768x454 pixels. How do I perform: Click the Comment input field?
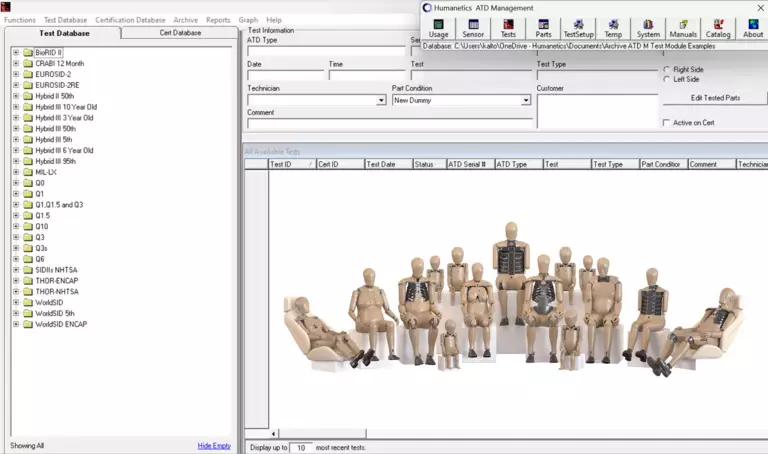point(390,123)
